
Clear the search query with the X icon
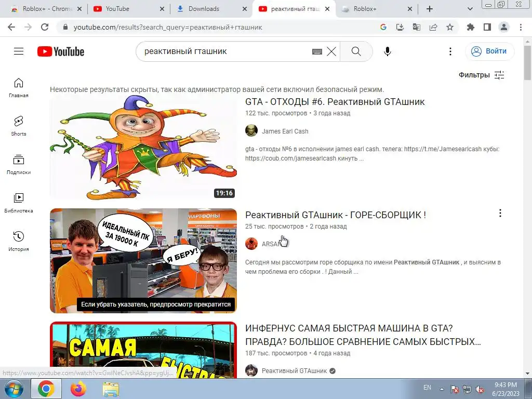click(331, 51)
